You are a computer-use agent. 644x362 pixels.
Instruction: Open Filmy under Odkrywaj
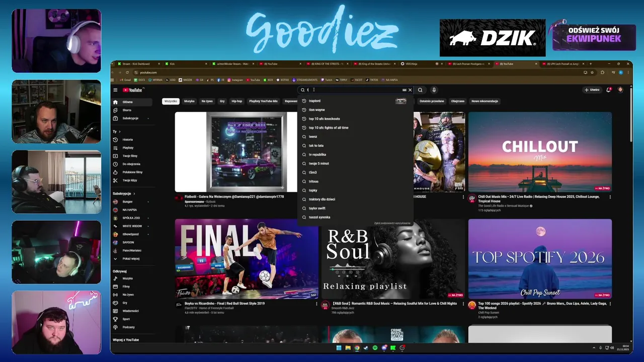click(132, 286)
